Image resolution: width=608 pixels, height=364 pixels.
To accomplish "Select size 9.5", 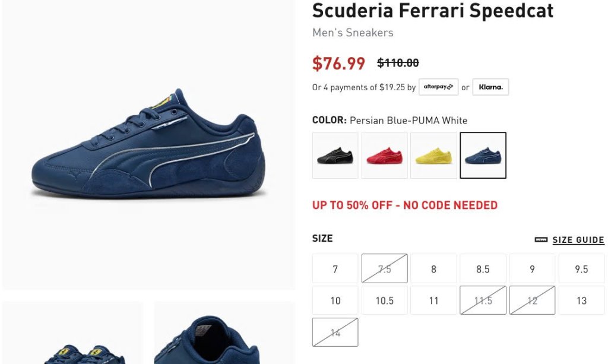I will point(581,268).
